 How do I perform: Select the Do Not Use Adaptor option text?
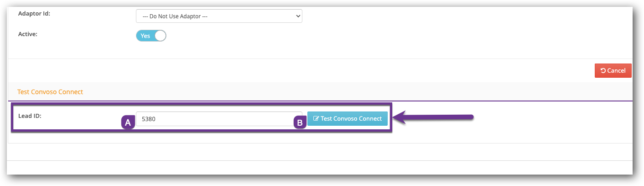pyautogui.click(x=175, y=16)
